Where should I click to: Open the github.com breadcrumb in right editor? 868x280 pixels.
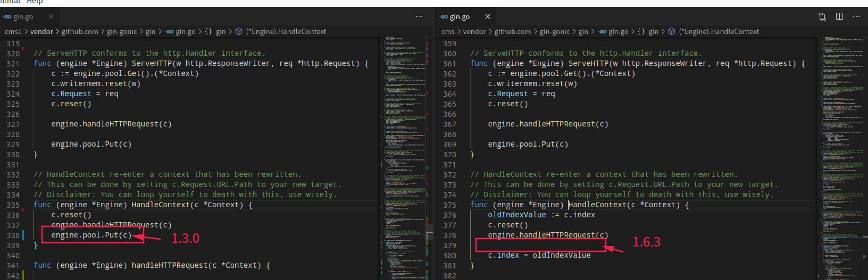click(x=513, y=31)
